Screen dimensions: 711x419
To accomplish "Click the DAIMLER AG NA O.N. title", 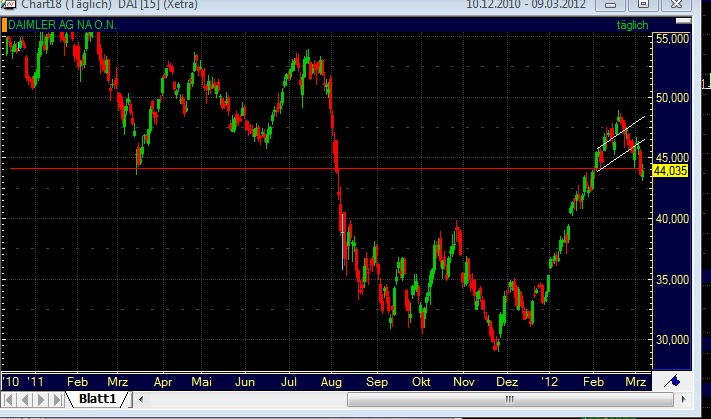I will click(62, 25).
